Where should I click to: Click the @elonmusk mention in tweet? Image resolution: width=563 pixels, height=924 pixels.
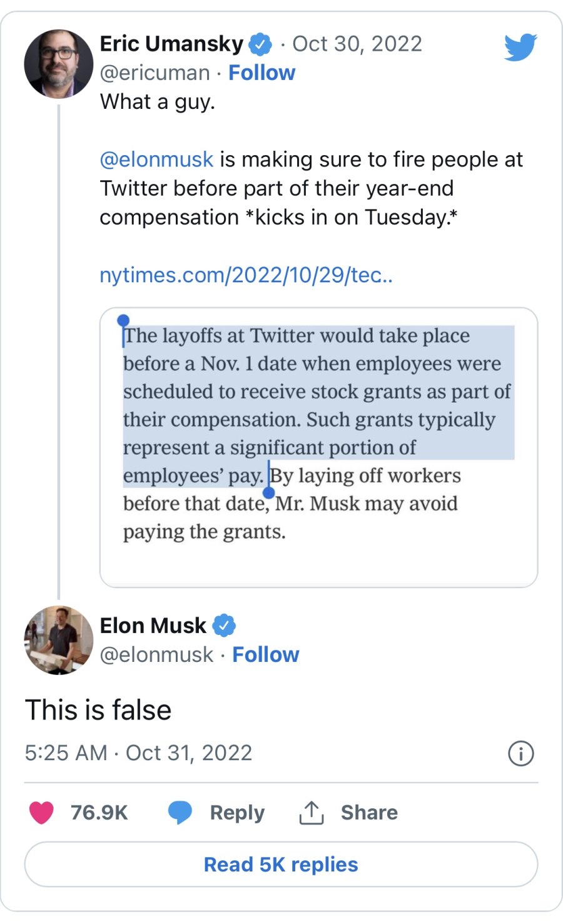coord(156,160)
